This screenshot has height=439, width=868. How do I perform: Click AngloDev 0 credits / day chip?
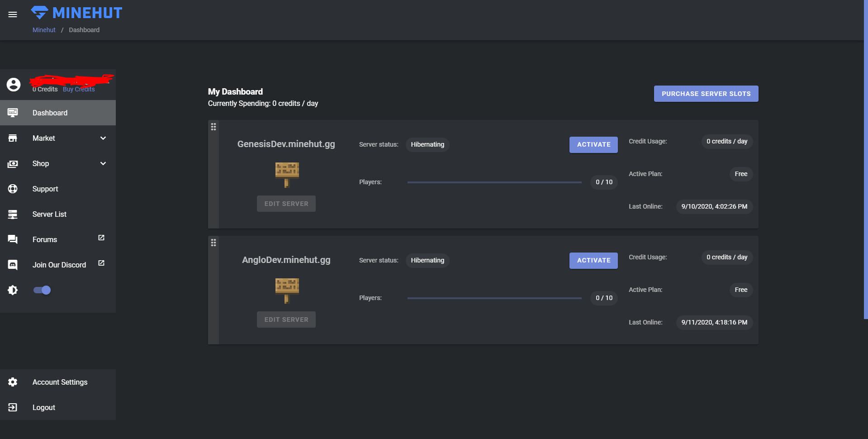[727, 257]
